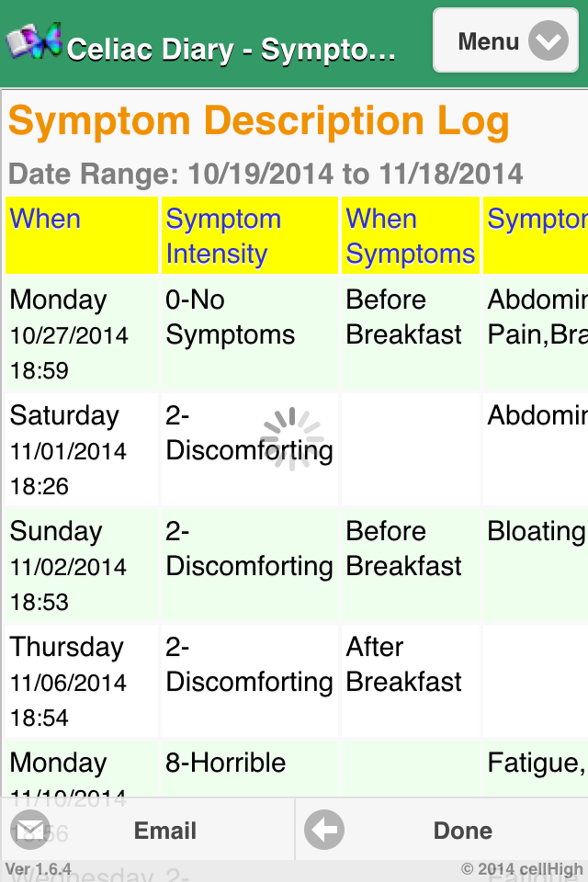Click the "When Symptoms" column header

(411, 235)
